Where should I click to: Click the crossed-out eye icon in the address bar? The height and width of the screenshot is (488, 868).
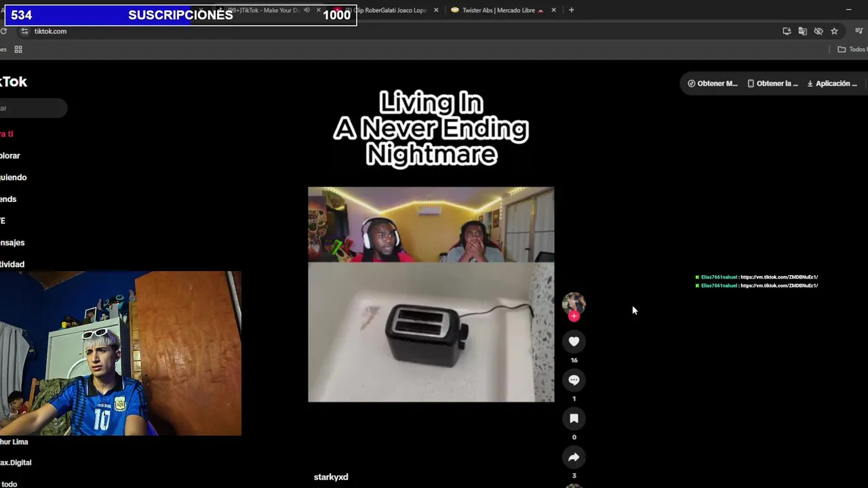click(x=818, y=31)
